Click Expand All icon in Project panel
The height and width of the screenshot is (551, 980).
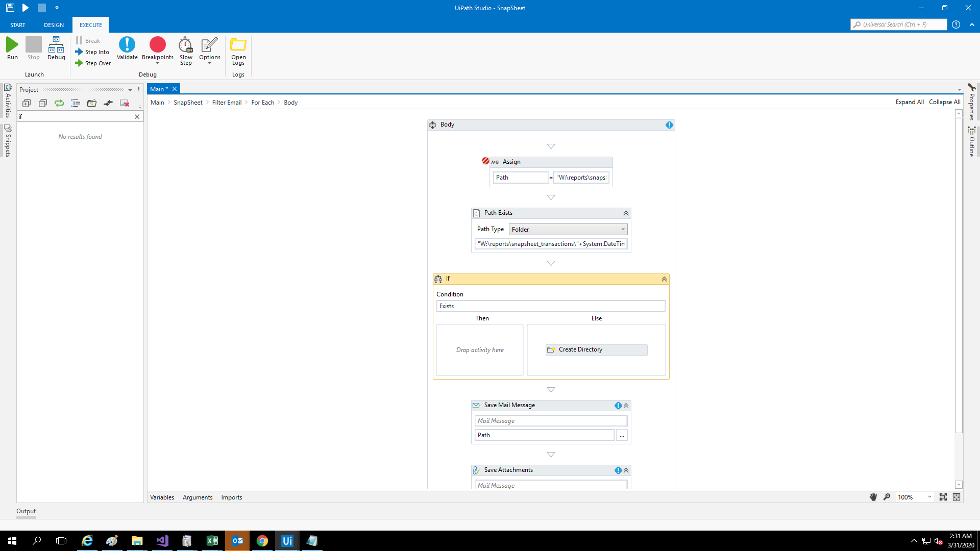27,103
